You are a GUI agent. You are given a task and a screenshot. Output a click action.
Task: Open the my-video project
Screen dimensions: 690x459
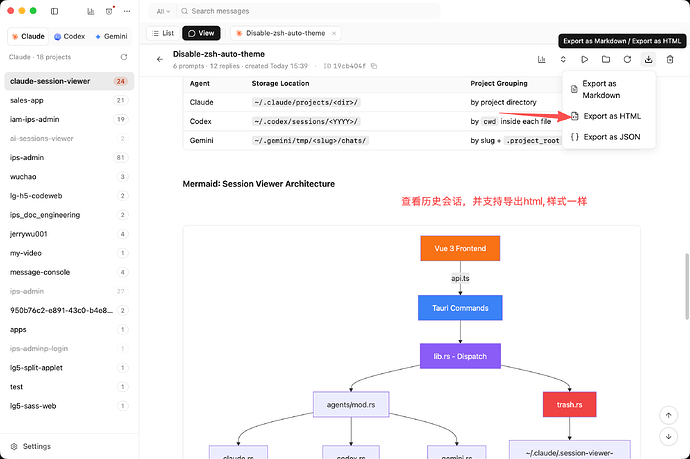(x=69, y=253)
